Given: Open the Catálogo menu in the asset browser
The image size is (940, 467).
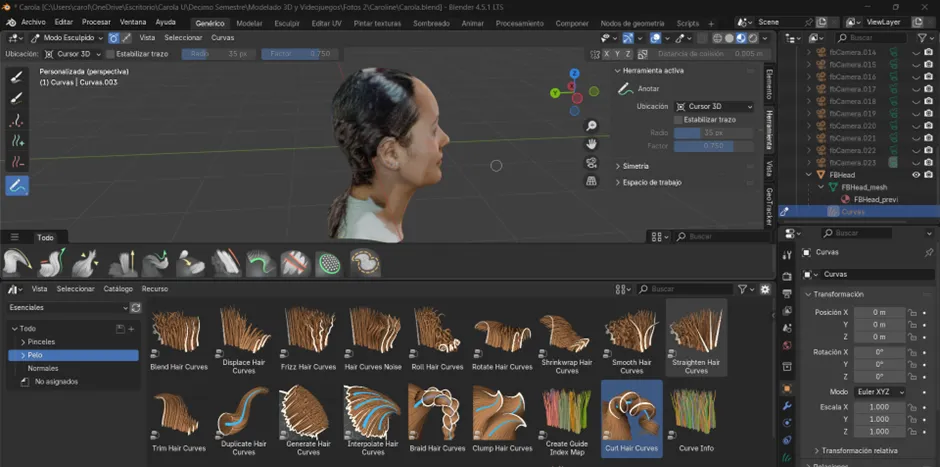Looking at the screenshot, I should click(118, 289).
